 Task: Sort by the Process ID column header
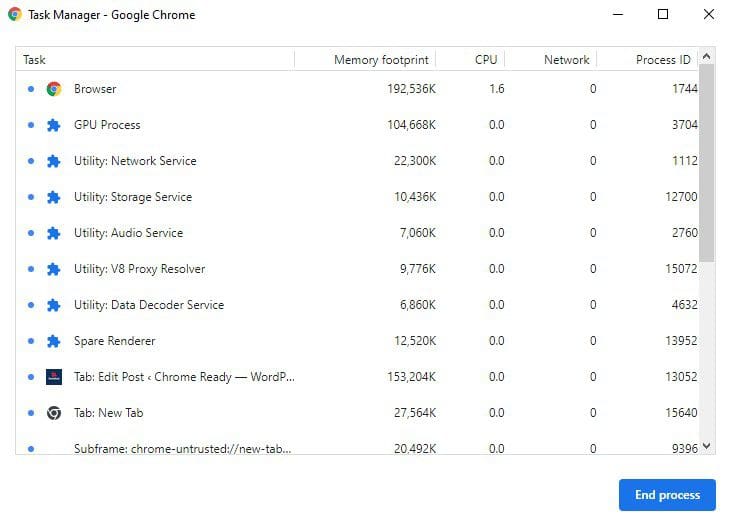648,60
